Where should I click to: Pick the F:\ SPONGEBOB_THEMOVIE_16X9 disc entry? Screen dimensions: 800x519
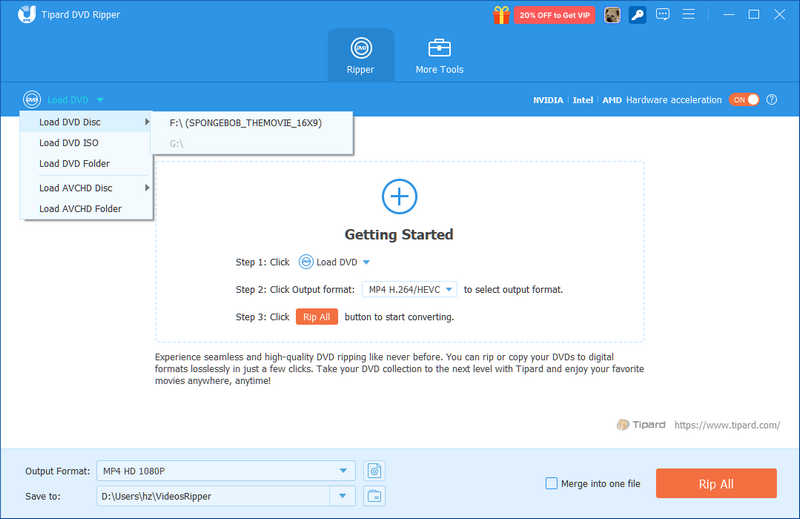(252, 123)
